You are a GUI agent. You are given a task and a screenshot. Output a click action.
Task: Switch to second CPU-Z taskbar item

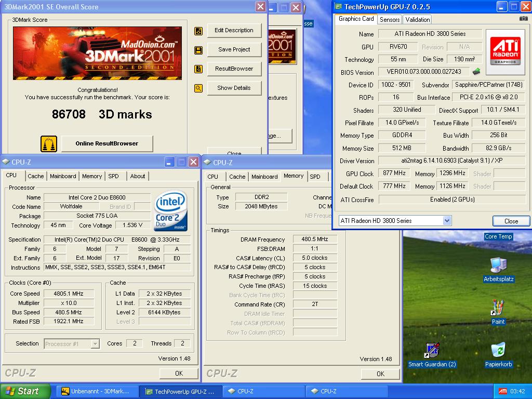pos(347,391)
